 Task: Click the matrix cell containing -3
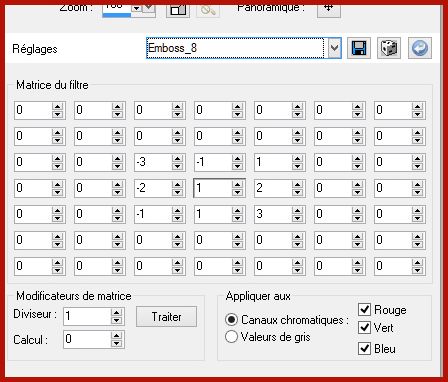[x=153, y=162]
